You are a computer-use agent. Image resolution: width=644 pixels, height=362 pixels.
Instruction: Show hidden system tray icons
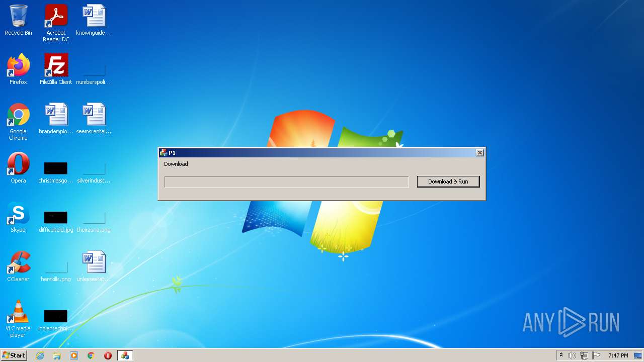tap(561, 355)
